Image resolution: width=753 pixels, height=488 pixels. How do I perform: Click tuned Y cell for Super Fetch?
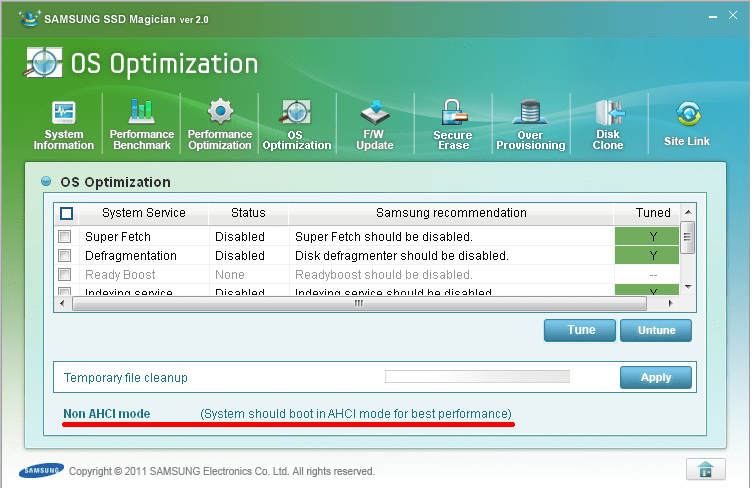(647, 236)
